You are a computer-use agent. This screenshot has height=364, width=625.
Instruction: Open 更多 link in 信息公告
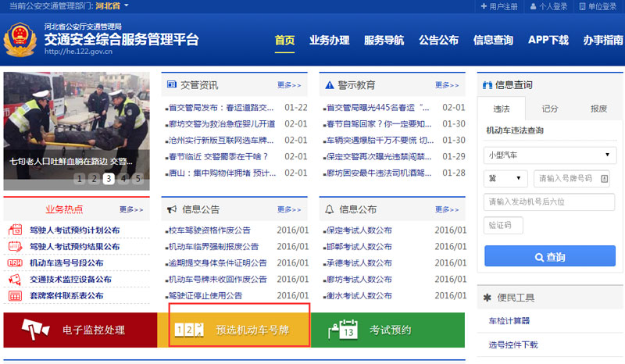[289, 209]
